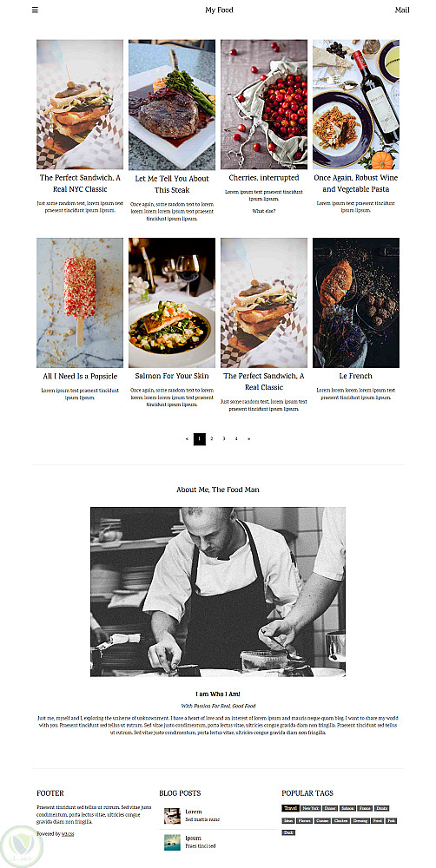The height and width of the screenshot is (868, 436).
Task: Open the cherries basket photo
Action: pyautogui.click(x=264, y=104)
